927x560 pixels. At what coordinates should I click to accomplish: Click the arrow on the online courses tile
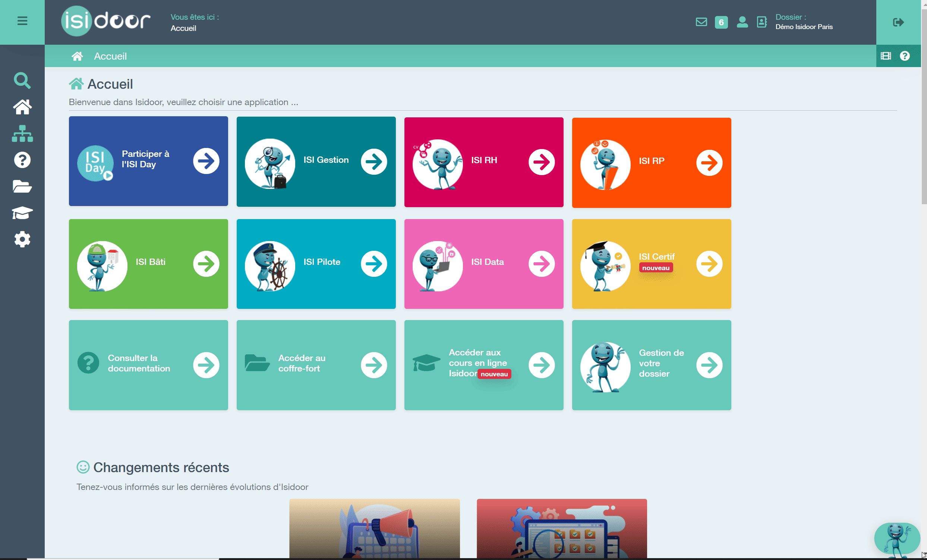(542, 365)
